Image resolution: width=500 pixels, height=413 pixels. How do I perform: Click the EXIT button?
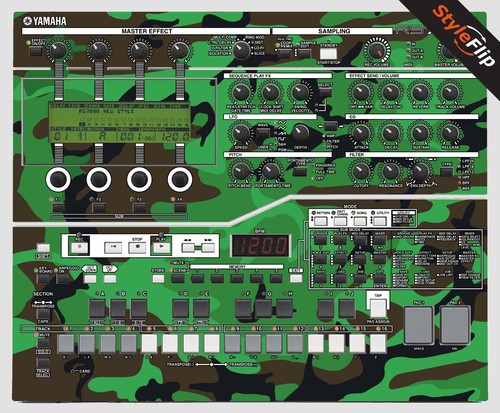click(x=296, y=279)
